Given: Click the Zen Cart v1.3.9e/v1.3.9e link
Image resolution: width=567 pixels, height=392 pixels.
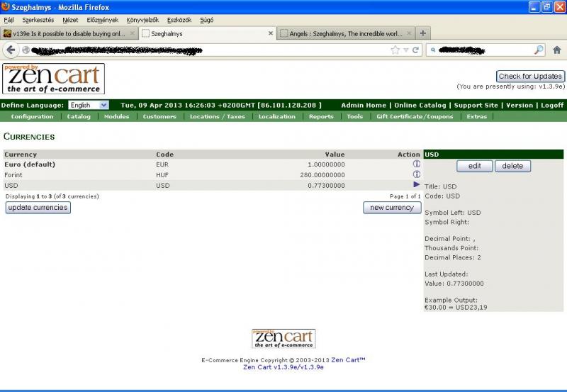Looking at the screenshot, I should pos(283,367).
